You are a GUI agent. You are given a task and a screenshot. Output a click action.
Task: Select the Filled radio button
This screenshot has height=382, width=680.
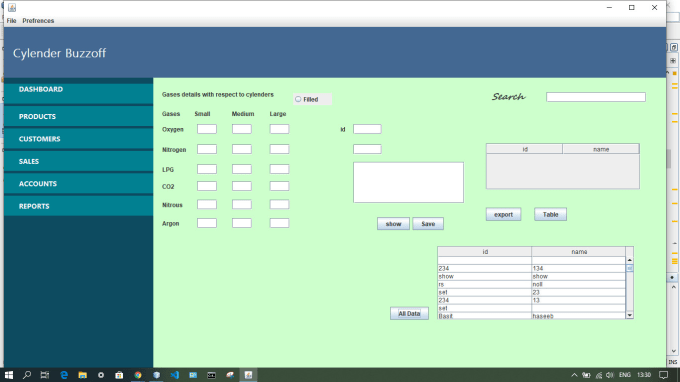298,99
